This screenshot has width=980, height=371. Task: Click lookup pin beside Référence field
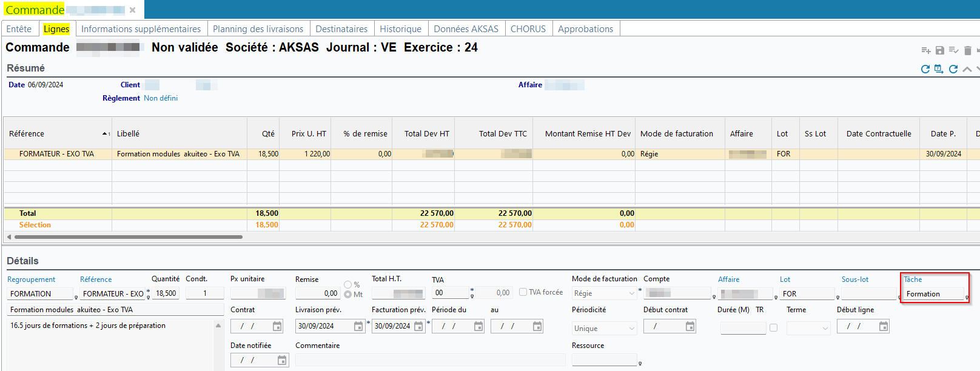pos(149,298)
